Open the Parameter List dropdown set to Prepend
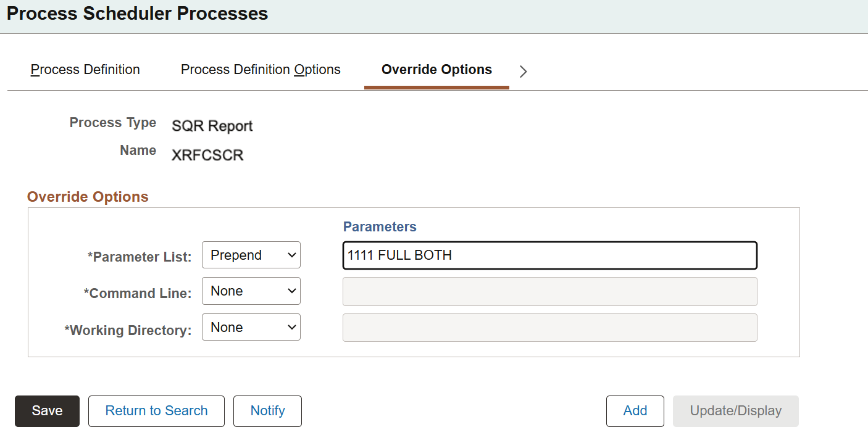This screenshot has width=868, height=443. 251,255
